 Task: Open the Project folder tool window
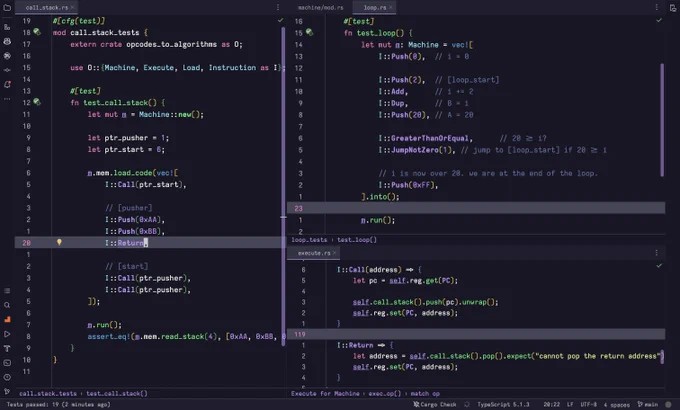click(7, 8)
